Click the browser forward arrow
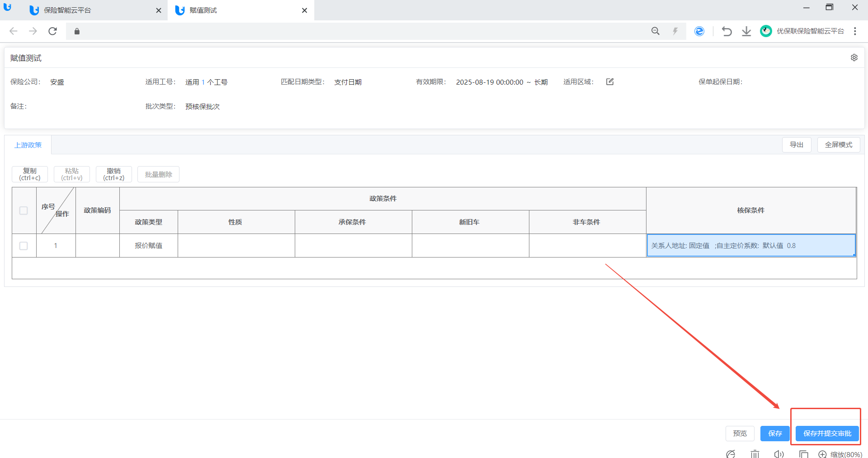 pos(33,31)
